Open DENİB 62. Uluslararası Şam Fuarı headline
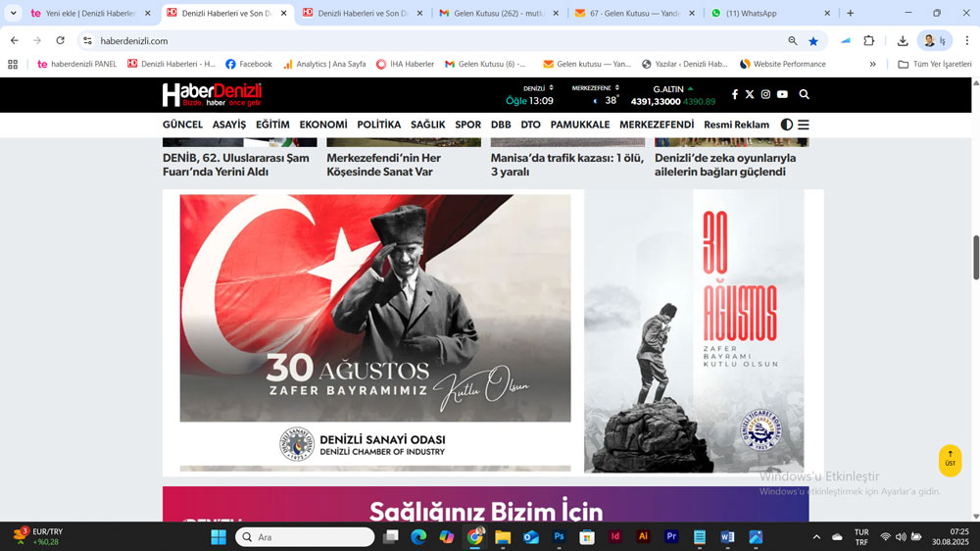Image resolution: width=980 pixels, height=551 pixels. 236,165
